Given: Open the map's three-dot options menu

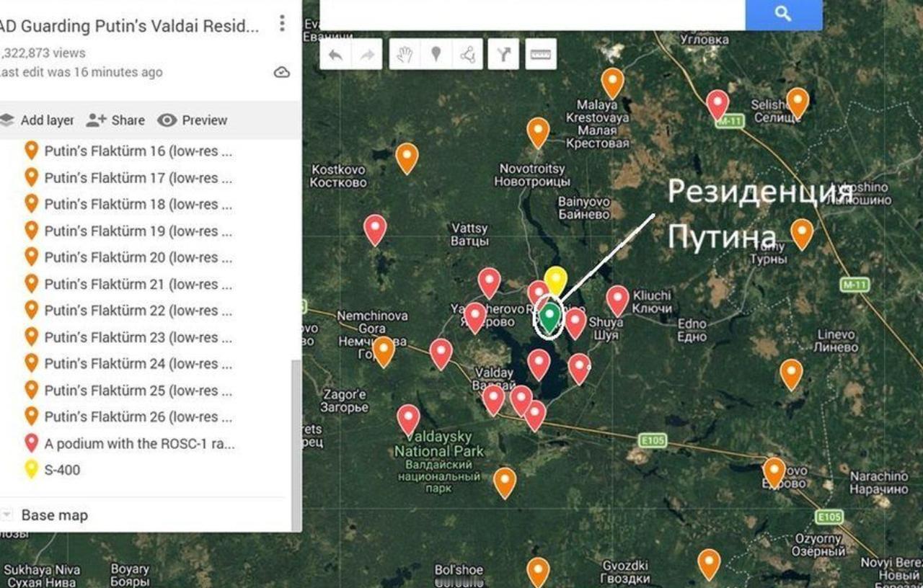Looking at the screenshot, I should pos(282,24).
